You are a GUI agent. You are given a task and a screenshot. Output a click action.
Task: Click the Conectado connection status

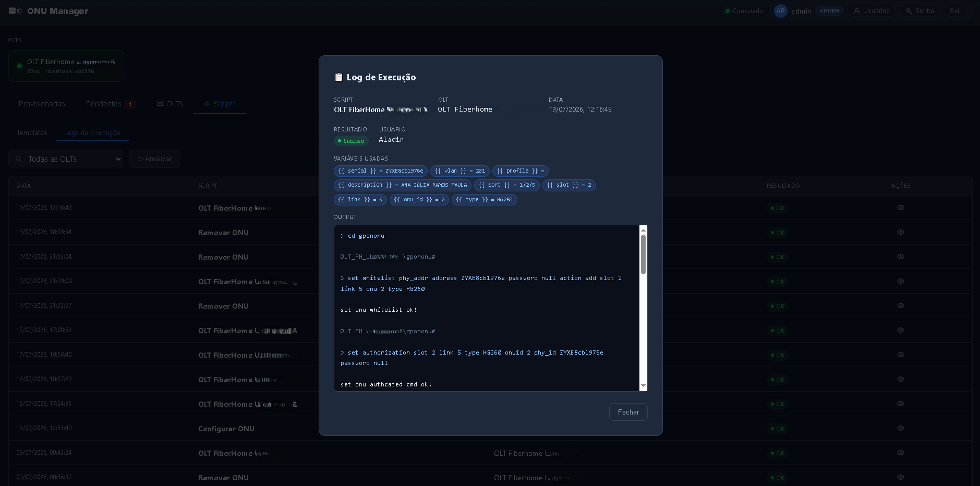point(744,11)
